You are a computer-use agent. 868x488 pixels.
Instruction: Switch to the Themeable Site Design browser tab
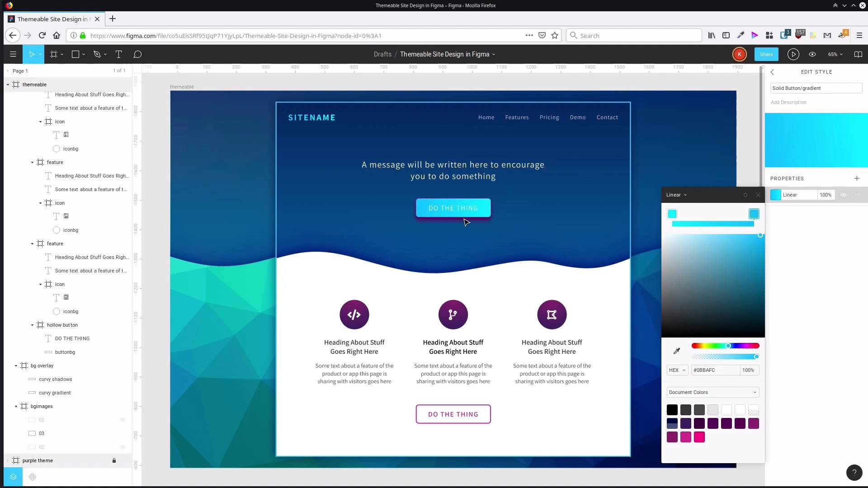pos(50,19)
